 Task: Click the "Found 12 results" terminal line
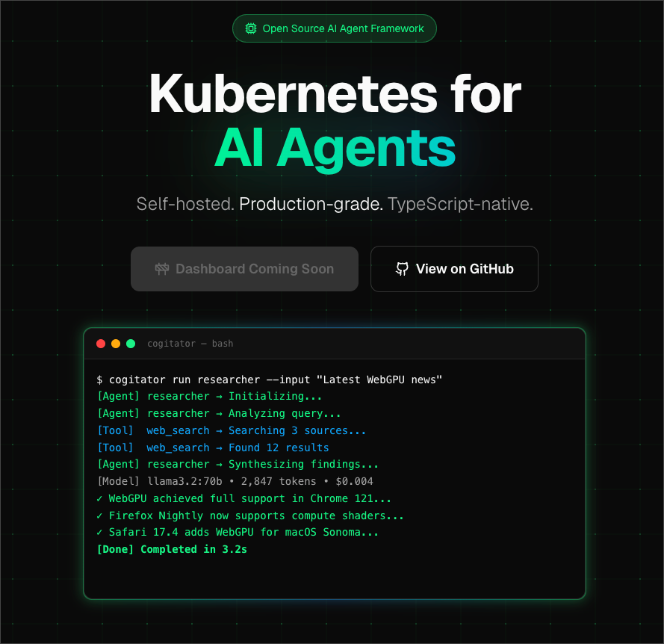tap(213, 448)
